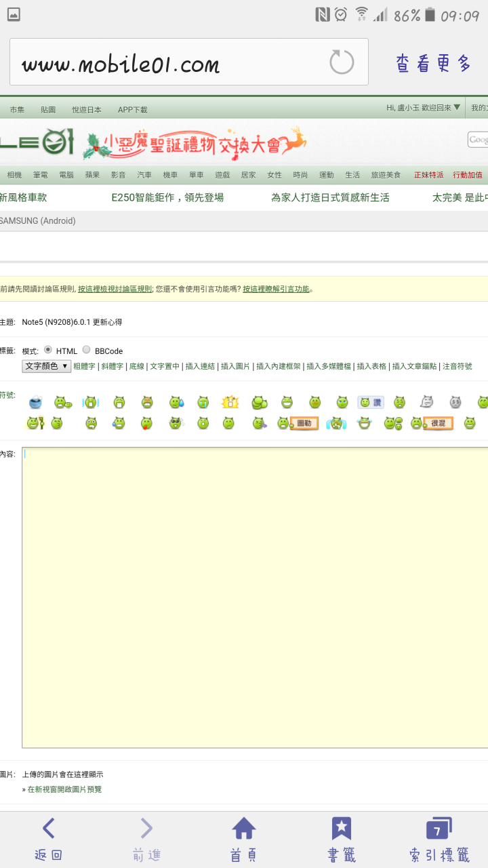Choose 插入表格 insert table
The image size is (488, 868).
point(371,366)
